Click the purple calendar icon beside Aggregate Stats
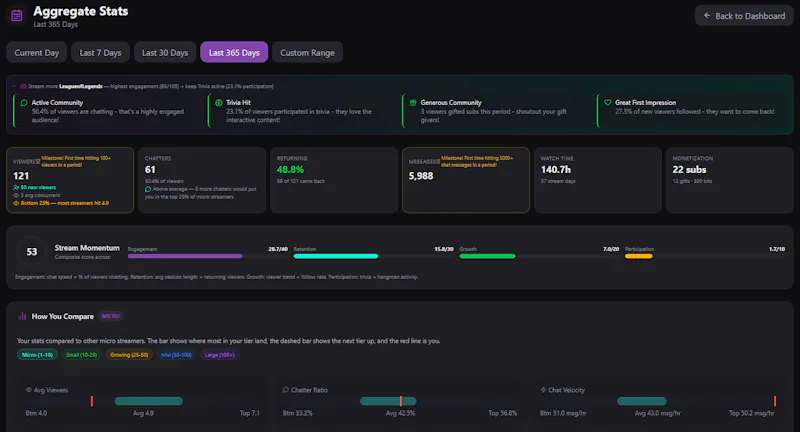The width and height of the screenshot is (800, 432). (x=16, y=15)
